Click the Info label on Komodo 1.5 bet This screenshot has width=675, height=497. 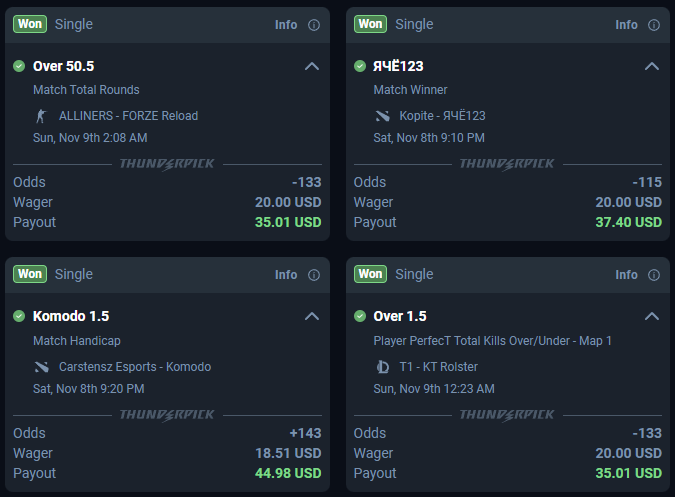[286, 275]
